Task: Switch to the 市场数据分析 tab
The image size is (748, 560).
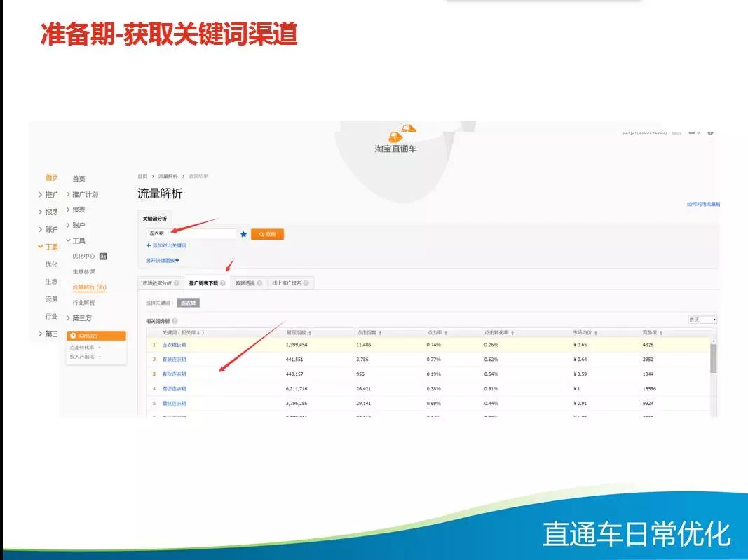Action: 161,283
